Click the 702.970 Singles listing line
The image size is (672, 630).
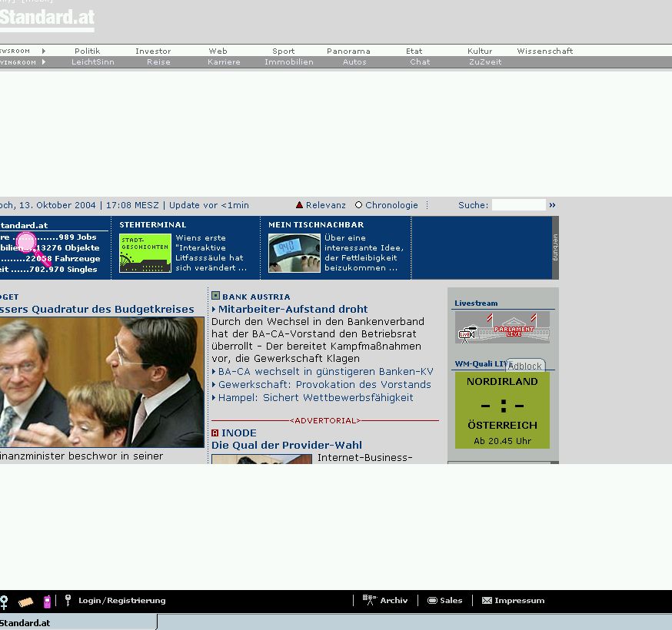click(x=48, y=269)
